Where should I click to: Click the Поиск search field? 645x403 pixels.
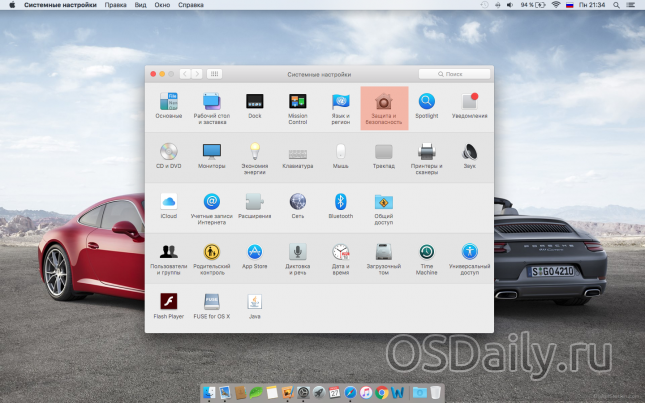click(x=455, y=74)
